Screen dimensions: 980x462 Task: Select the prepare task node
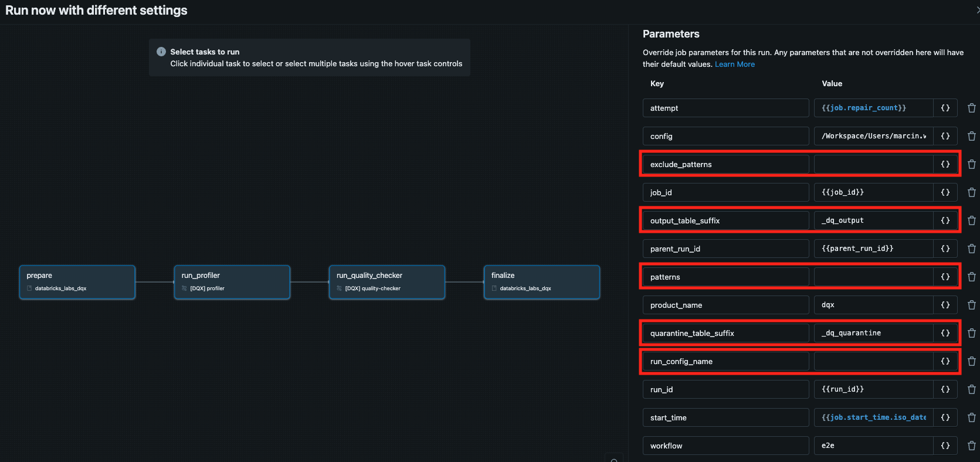[77, 282]
